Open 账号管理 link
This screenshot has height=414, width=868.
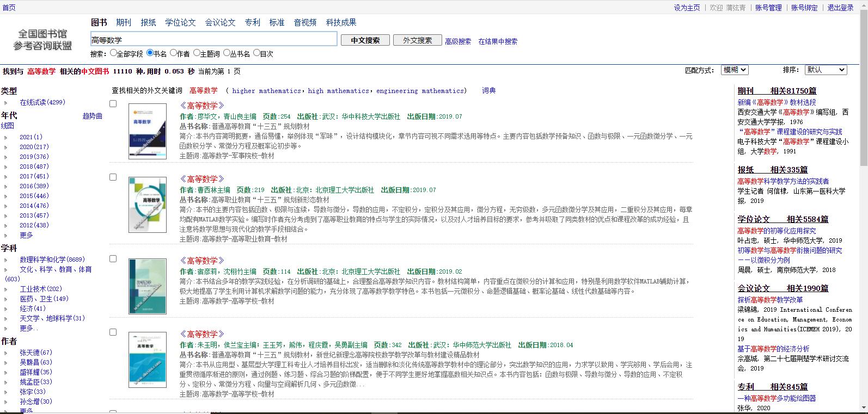click(x=768, y=8)
